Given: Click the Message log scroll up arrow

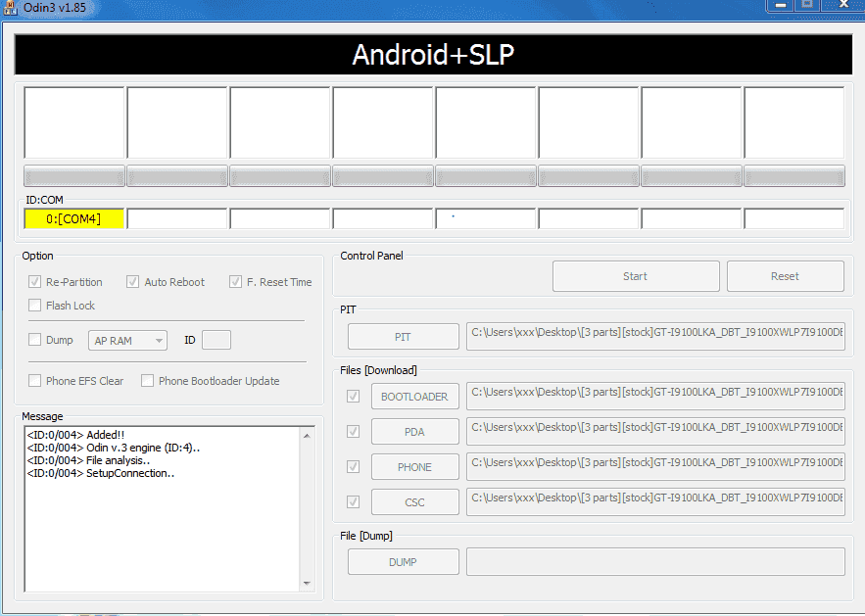Looking at the screenshot, I should 307,436.
